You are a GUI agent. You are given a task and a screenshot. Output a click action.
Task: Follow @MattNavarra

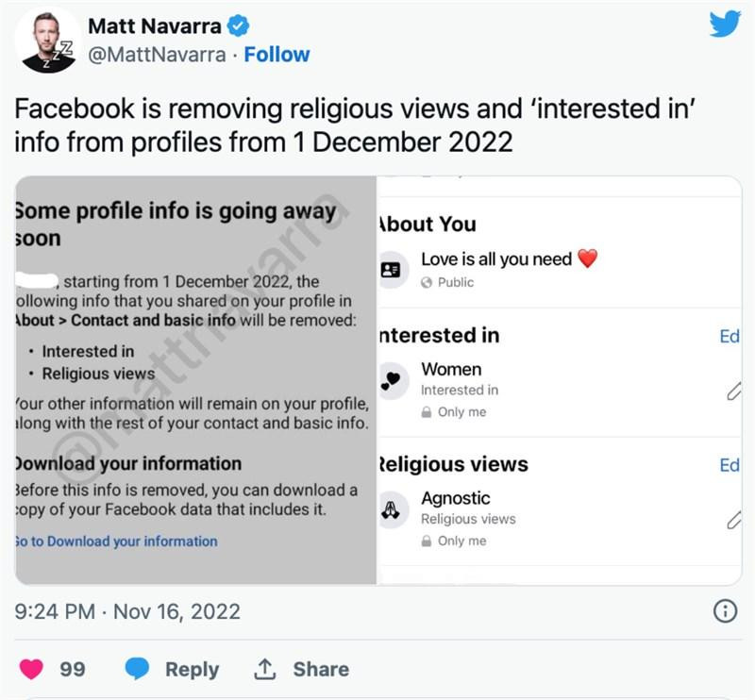point(277,55)
